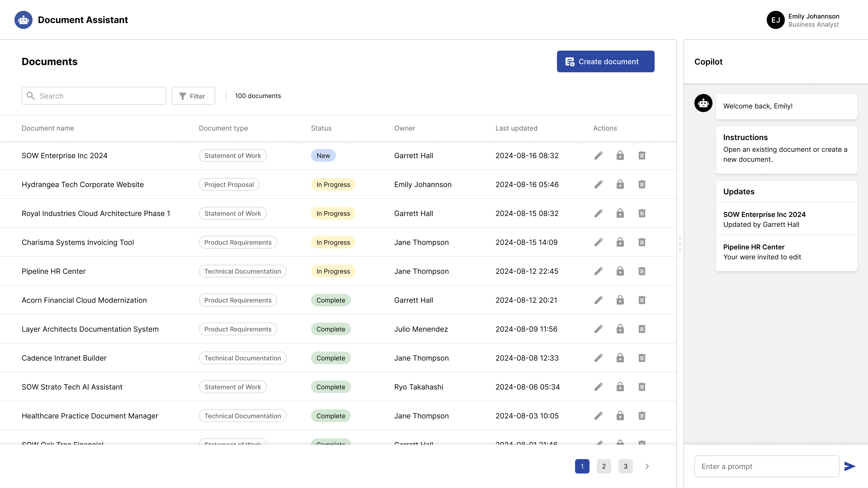Image resolution: width=868 pixels, height=488 pixels.
Task: Click the panel resize handle beside Copilot
Action: click(x=680, y=244)
